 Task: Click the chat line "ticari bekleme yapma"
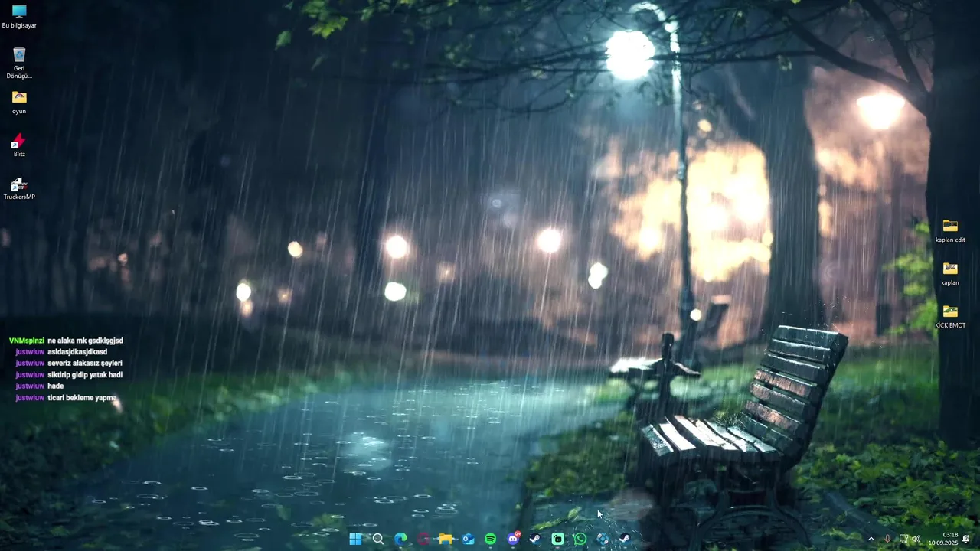[82, 398]
